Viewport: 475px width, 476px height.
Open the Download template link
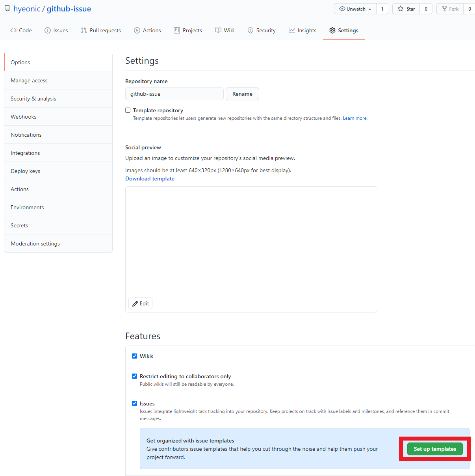(x=150, y=178)
